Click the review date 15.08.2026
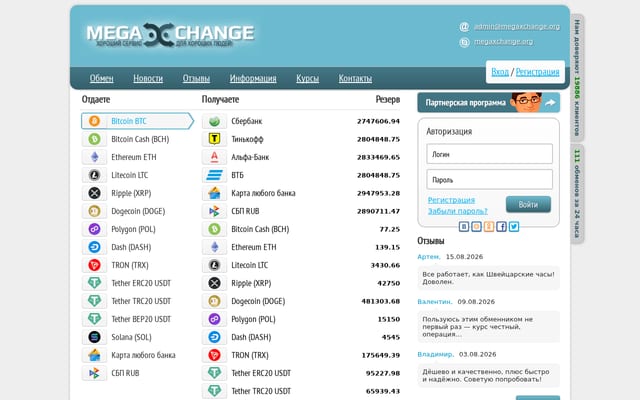The width and height of the screenshot is (640, 400). (464, 257)
